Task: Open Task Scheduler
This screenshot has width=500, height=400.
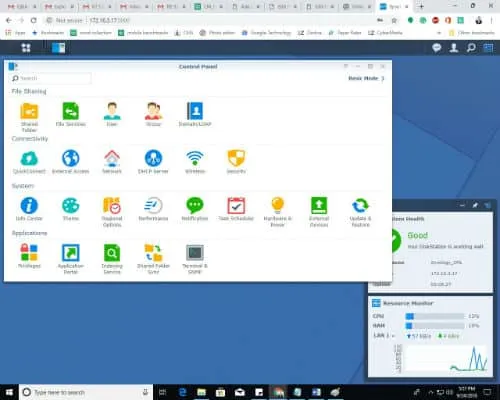Action: pos(236,209)
